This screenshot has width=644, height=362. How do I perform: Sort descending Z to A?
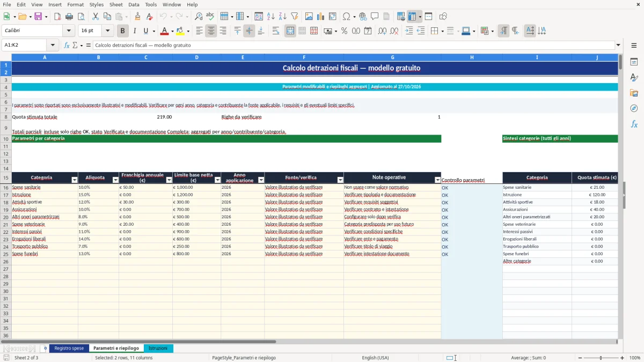pyautogui.click(x=282, y=17)
